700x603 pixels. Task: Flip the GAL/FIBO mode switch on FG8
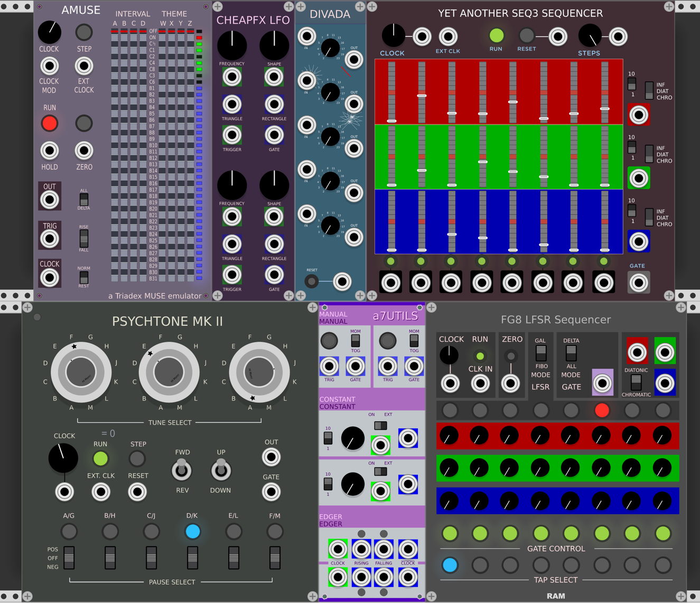540,353
